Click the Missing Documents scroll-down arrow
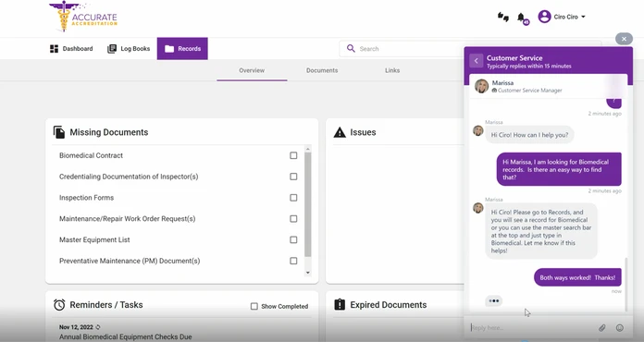The image size is (644, 342). click(307, 273)
